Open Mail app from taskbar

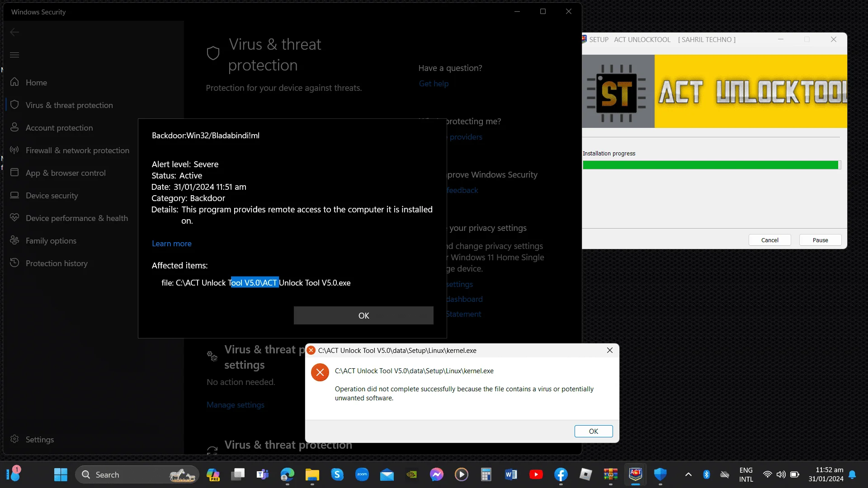coord(387,474)
